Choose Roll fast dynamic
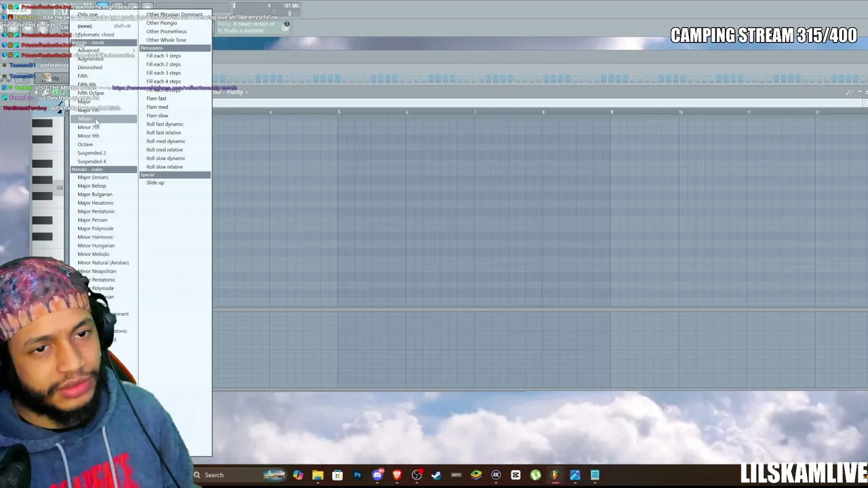 (175, 124)
